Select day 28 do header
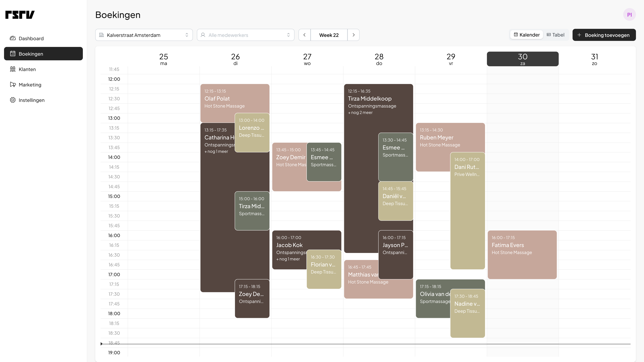The width and height of the screenshot is (644, 362). point(379,59)
